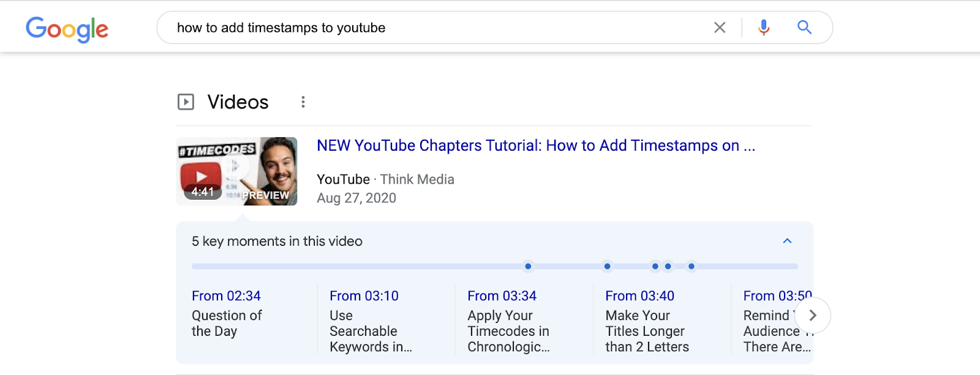Click the Videos section play icon

pos(186,102)
